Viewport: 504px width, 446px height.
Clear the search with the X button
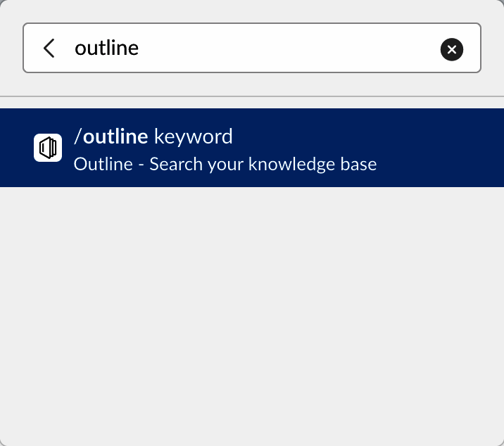click(452, 49)
